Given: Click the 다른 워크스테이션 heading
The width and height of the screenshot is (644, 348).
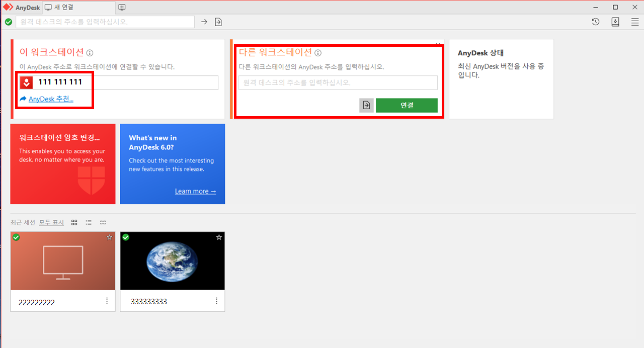Looking at the screenshot, I should (275, 52).
